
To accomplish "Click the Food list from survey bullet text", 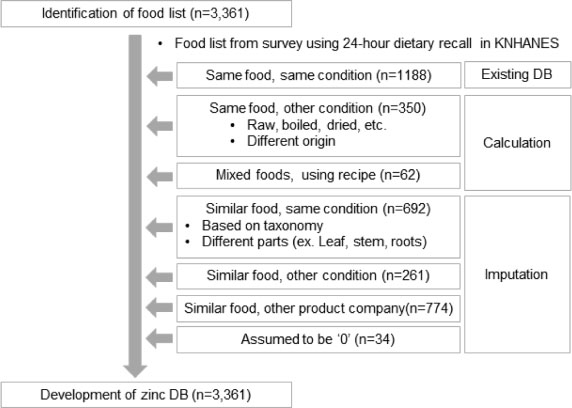I will pyautogui.click(x=366, y=43).
